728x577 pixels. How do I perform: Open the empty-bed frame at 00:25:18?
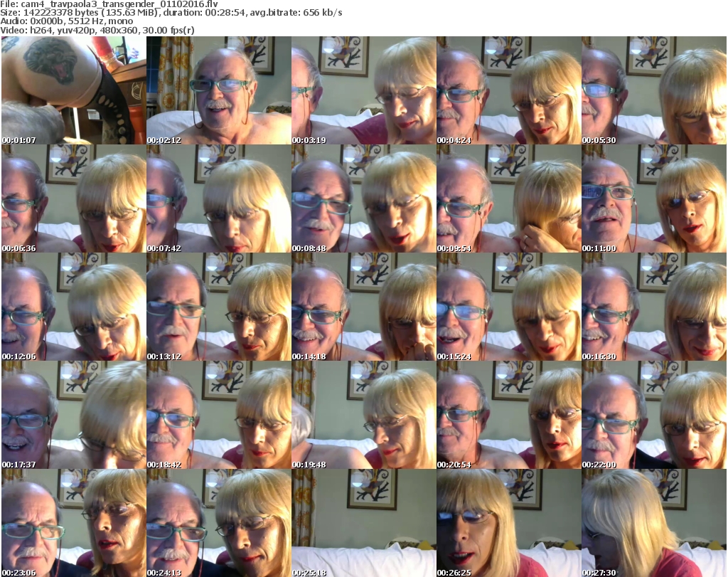(364, 523)
